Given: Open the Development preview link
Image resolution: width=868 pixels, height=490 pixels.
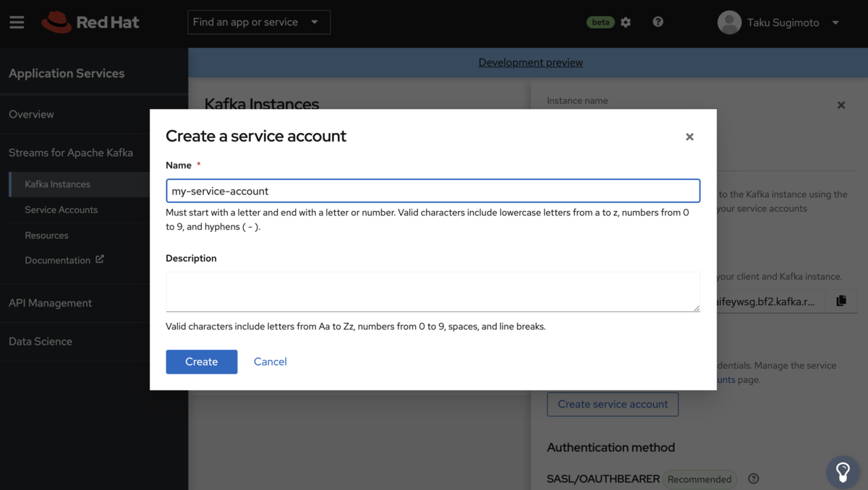Looking at the screenshot, I should point(530,62).
